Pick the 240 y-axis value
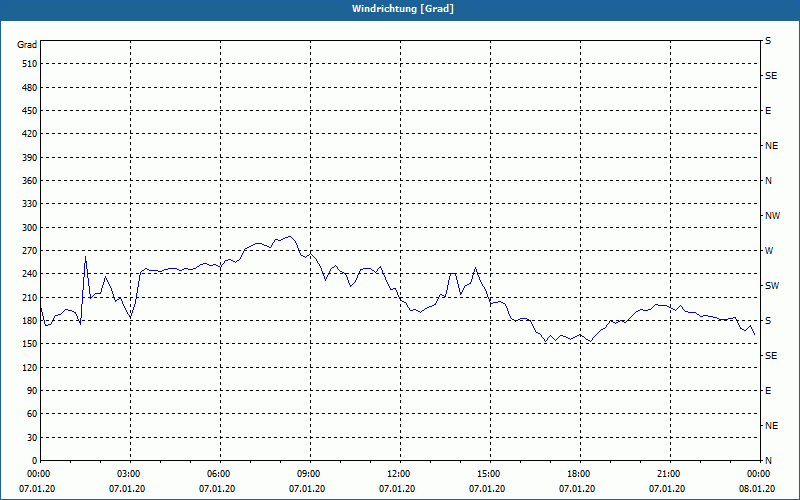Screen dimensions: 800x500 click(30, 274)
